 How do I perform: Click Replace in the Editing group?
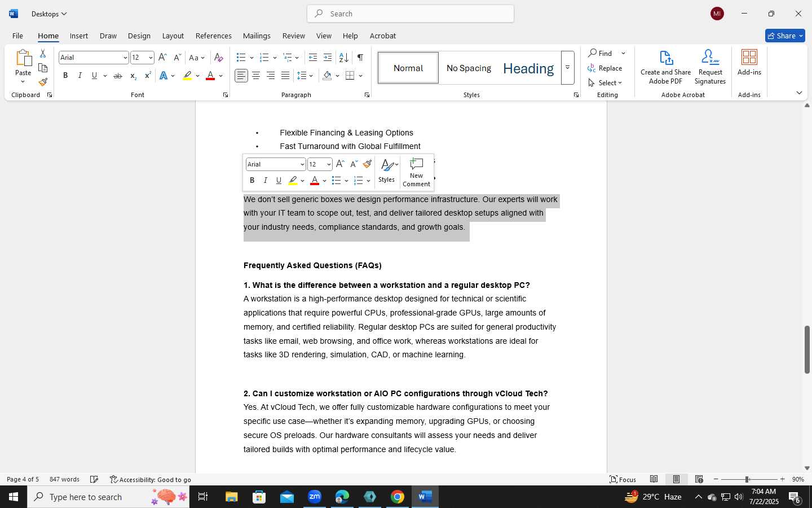click(605, 68)
